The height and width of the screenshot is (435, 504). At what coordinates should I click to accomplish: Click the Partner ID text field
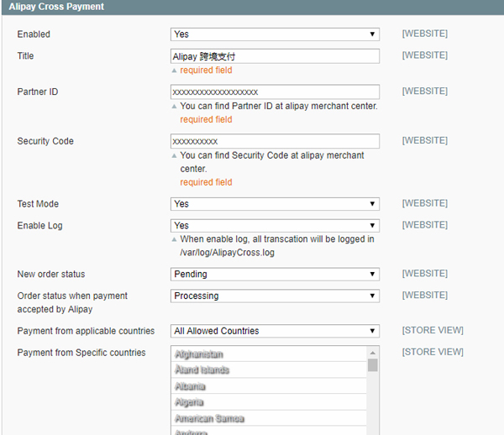(x=275, y=92)
